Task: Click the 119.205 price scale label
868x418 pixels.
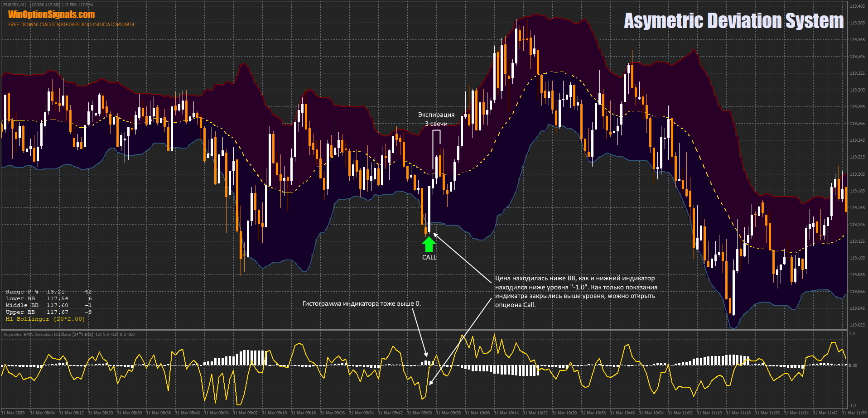Action: pos(857,174)
